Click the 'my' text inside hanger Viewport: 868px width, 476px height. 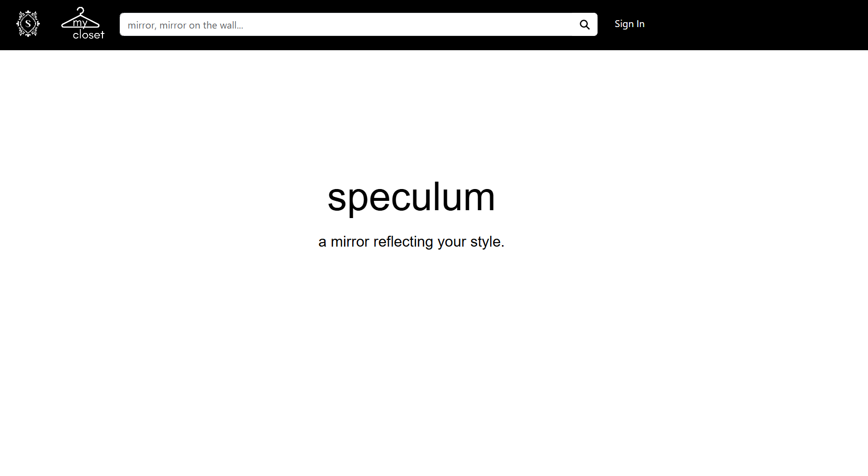pyautogui.click(x=80, y=23)
